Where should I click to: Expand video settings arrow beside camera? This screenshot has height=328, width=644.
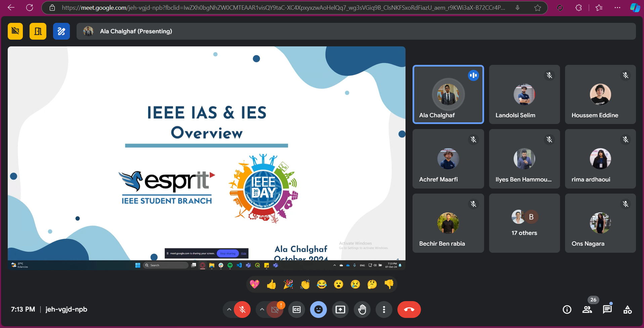(262, 310)
